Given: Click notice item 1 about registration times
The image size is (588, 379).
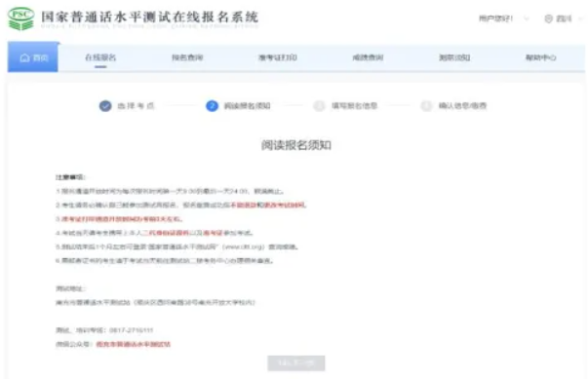Looking at the screenshot, I should pos(170,191).
